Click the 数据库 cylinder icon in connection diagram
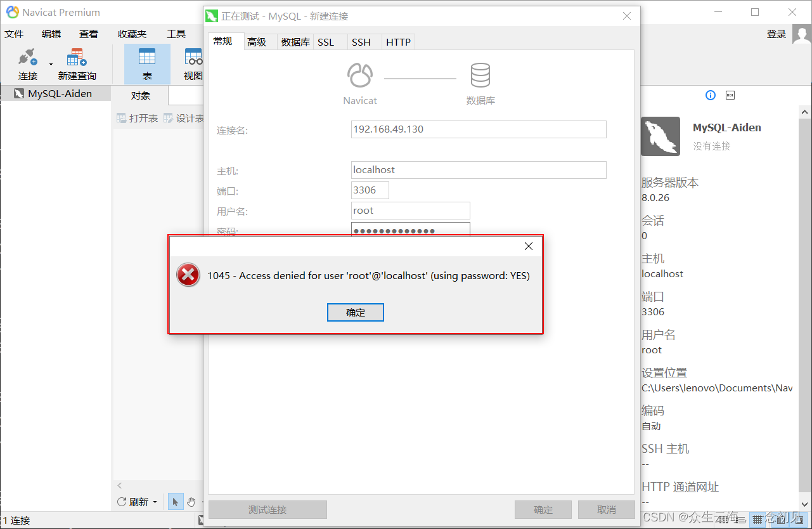The image size is (812, 529). [x=480, y=76]
